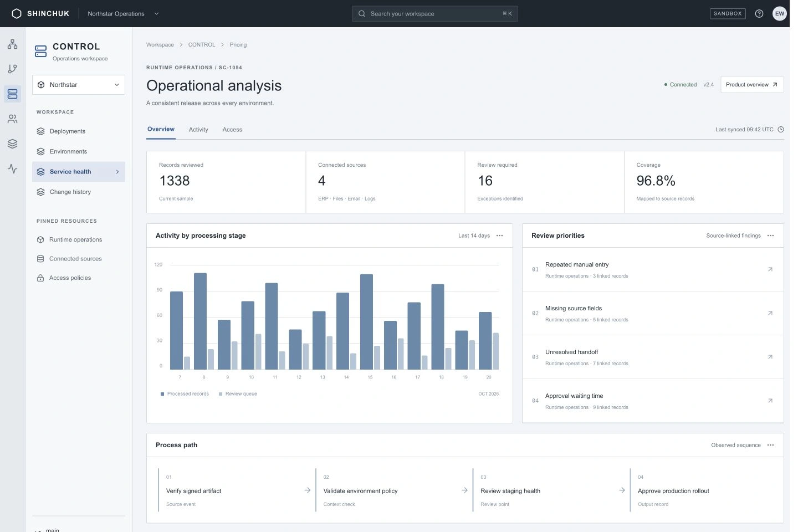Go to CONTROL breadcrumb

click(202, 45)
